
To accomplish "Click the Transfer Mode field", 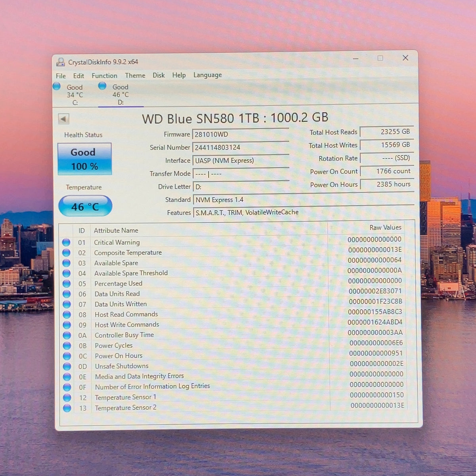I will pyautogui.click(x=241, y=174).
